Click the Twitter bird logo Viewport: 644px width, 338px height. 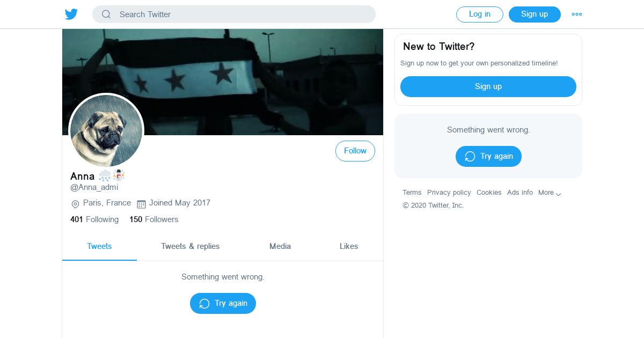[71, 14]
